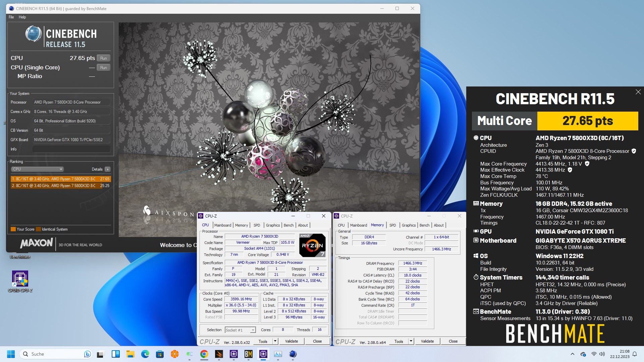Open the Task View taskbar icon
Screen dimensions: 644x362
point(101,354)
